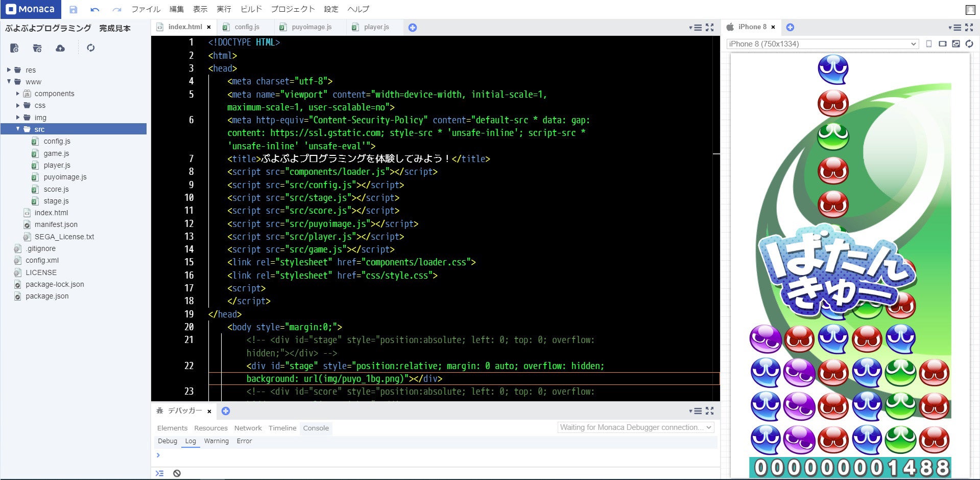Open the debugger connection selector
The height and width of the screenshot is (480, 980).
[635, 427]
